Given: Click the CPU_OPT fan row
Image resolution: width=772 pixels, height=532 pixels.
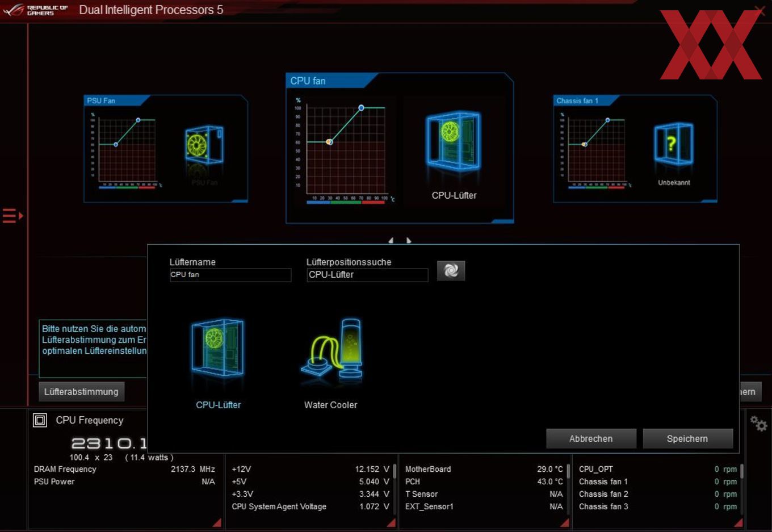Looking at the screenshot, I should click(658, 469).
